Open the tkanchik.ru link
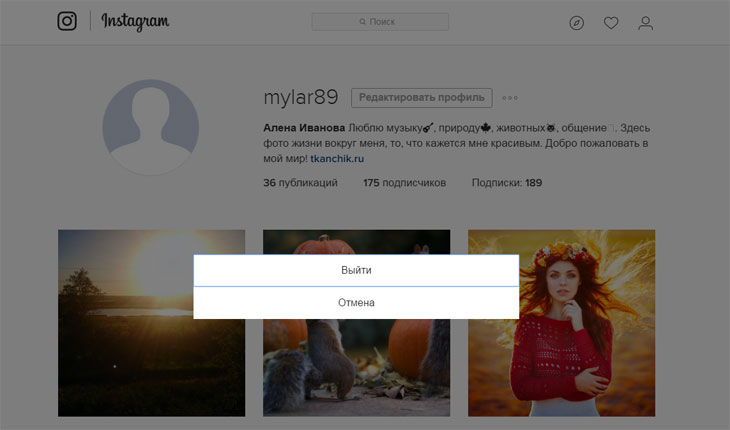Image resolution: width=730 pixels, height=430 pixels. [337, 159]
